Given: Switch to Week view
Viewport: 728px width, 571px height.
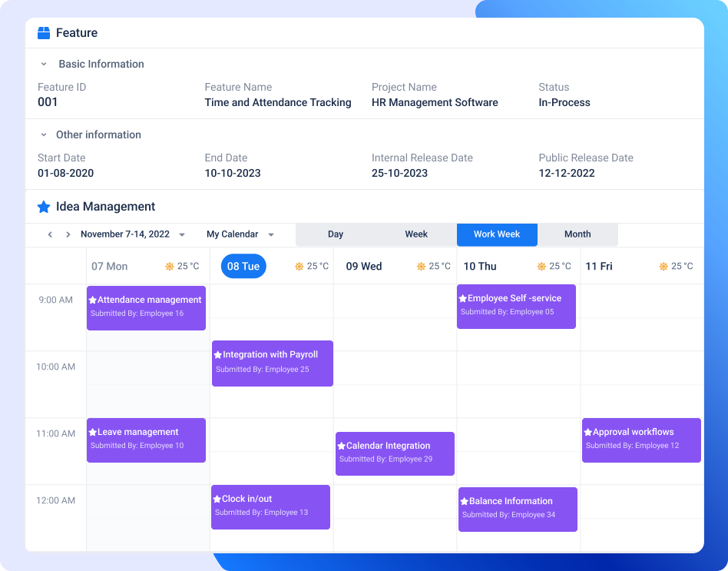Looking at the screenshot, I should (416, 234).
